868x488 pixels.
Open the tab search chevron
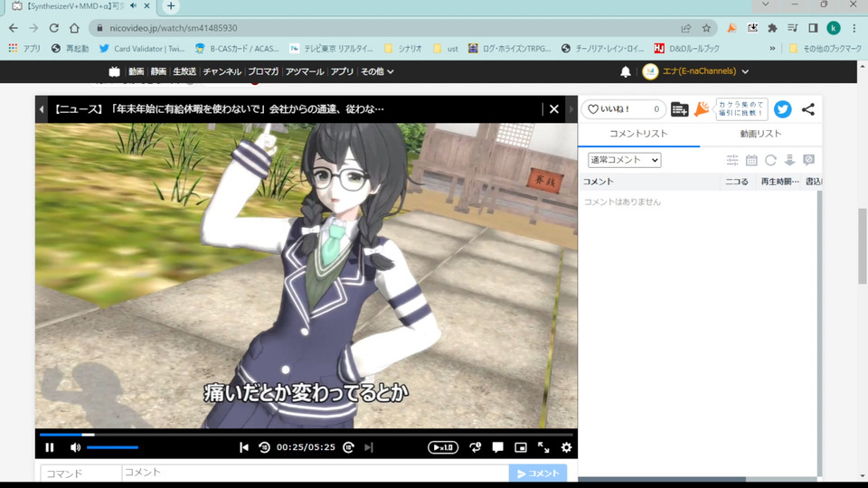click(x=766, y=5)
